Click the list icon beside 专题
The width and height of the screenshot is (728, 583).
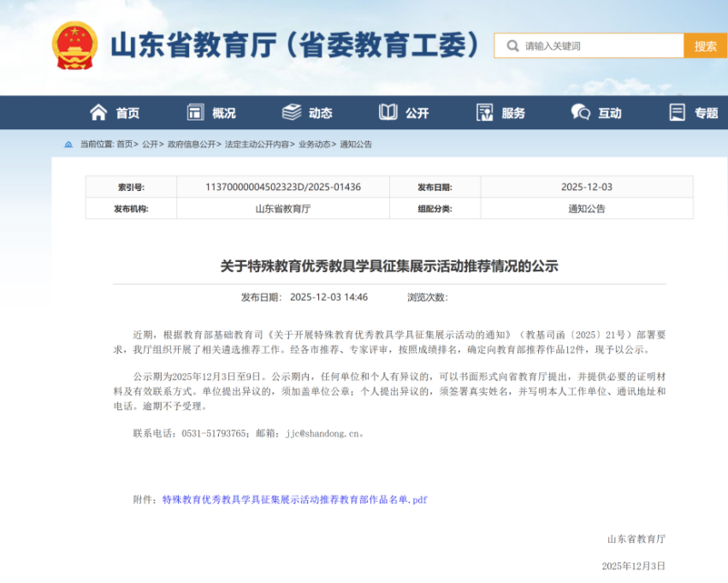click(x=678, y=112)
